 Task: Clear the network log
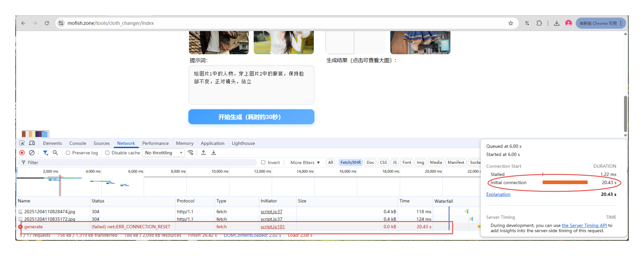point(32,153)
